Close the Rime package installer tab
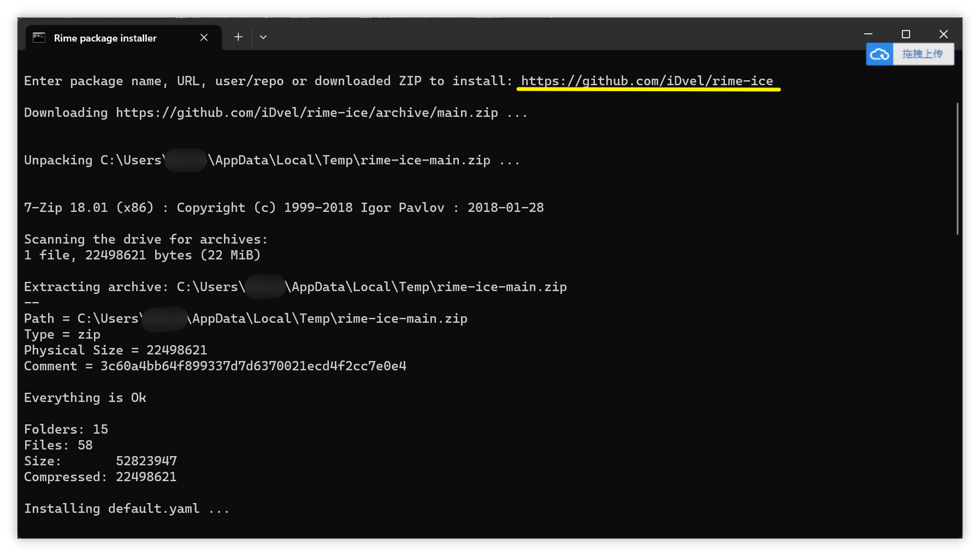The image size is (980, 556). click(x=204, y=37)
